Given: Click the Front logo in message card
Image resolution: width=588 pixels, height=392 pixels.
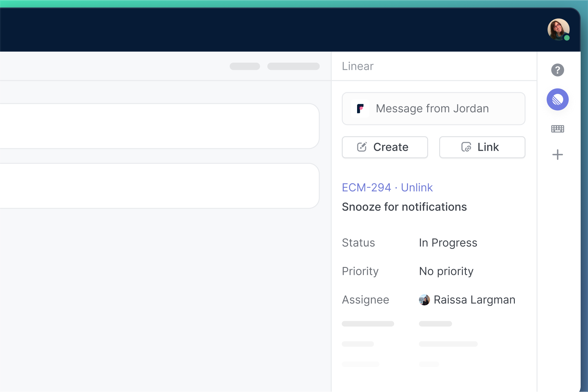Looking at the screenshot, I should click(360, 108).
